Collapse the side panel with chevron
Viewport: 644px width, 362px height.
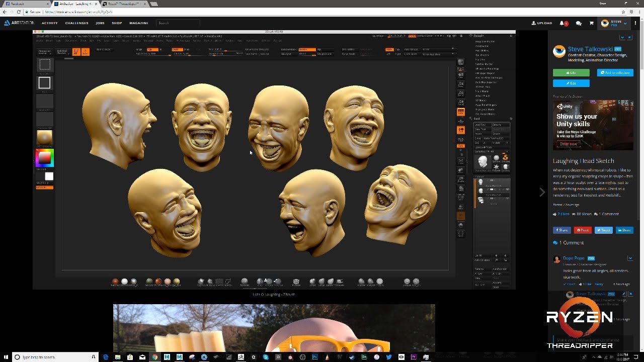pyautogui.click(x=622, y=38)
